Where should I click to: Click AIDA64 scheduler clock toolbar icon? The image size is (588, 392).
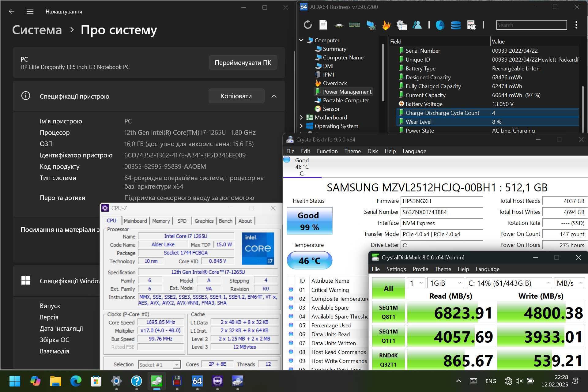click(471, 25)
